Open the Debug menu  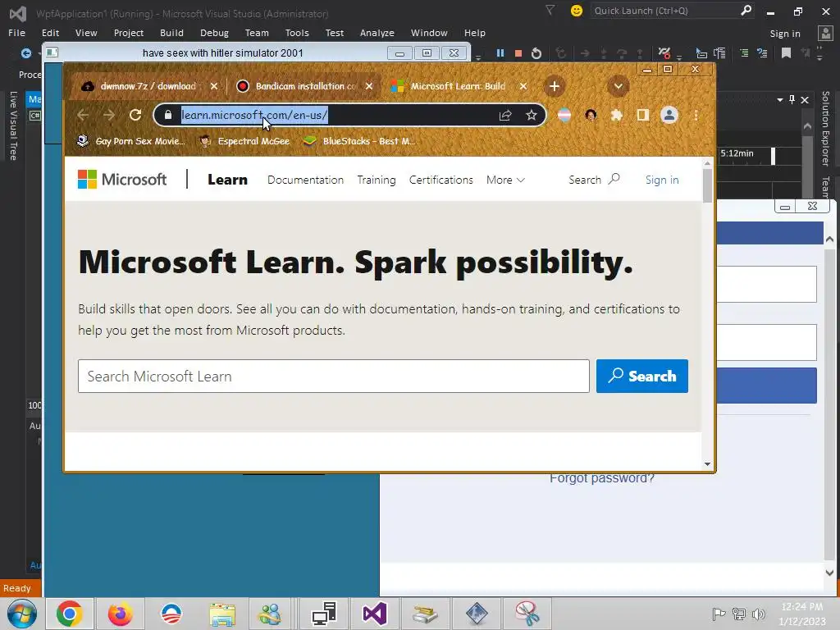[214, 33]
